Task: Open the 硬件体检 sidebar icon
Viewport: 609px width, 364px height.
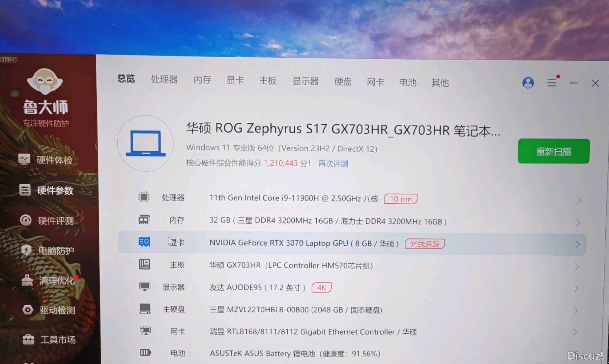Action: tap(24, 159)
